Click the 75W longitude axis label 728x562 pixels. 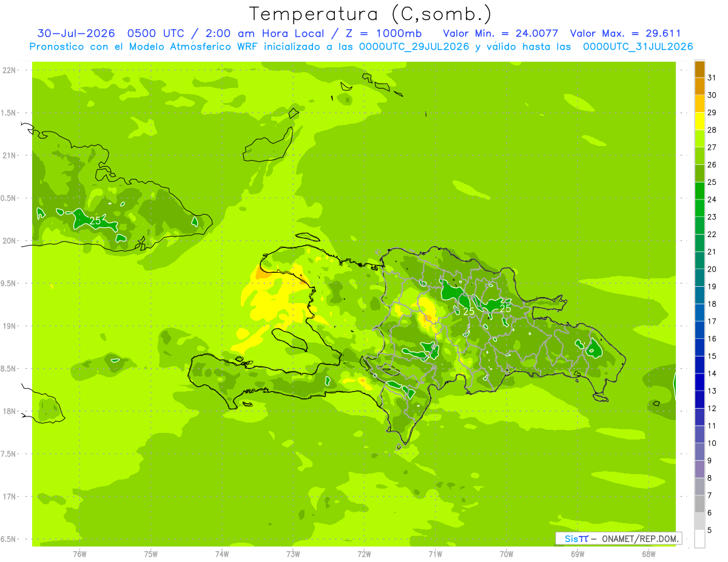pyautogui.click(x=151, y=554)
